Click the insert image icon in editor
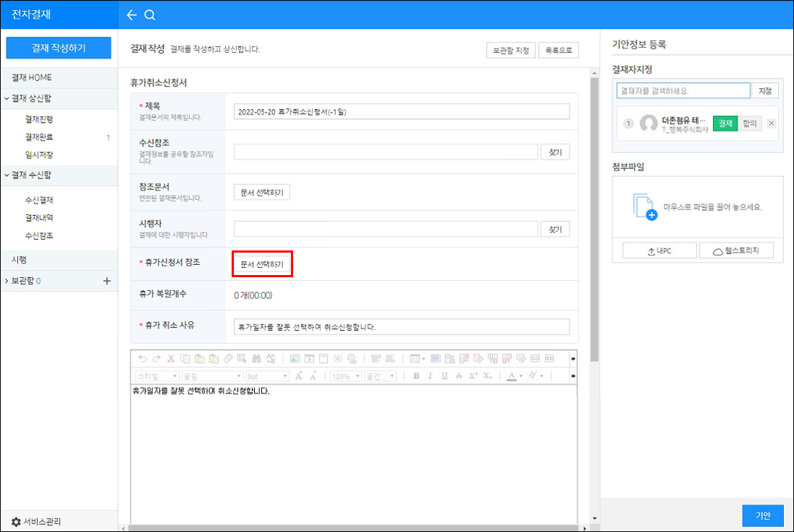The image size is (794, 532). pyautogui.click(x=294, y=358)
